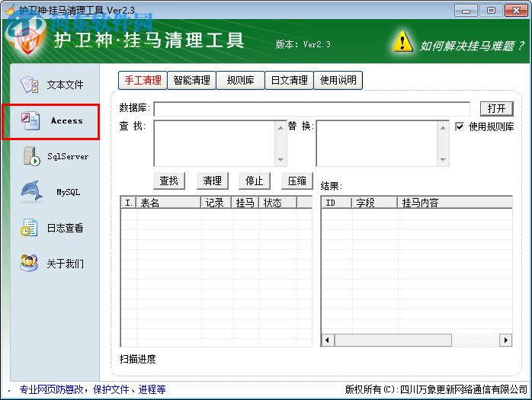The width and height of the screenshot is (532, 400).
Task: Open the log viewer icon (日志查看)
Action: coord(29,227)
